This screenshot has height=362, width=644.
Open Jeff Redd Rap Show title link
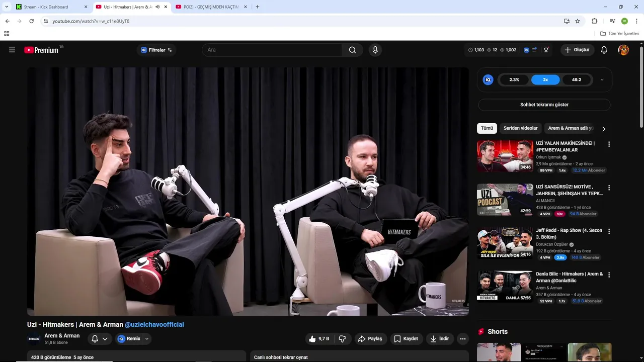coord(569,234)
